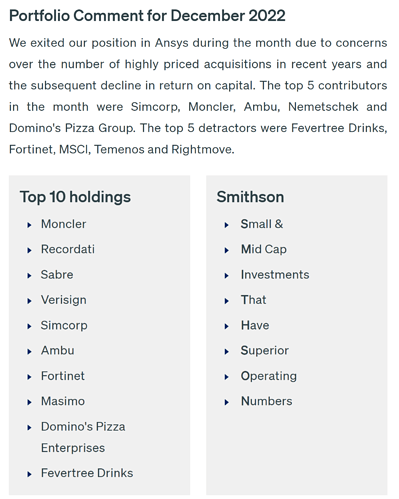
Task: Click the Top 10 holdings heading
Action: [75, 197]
